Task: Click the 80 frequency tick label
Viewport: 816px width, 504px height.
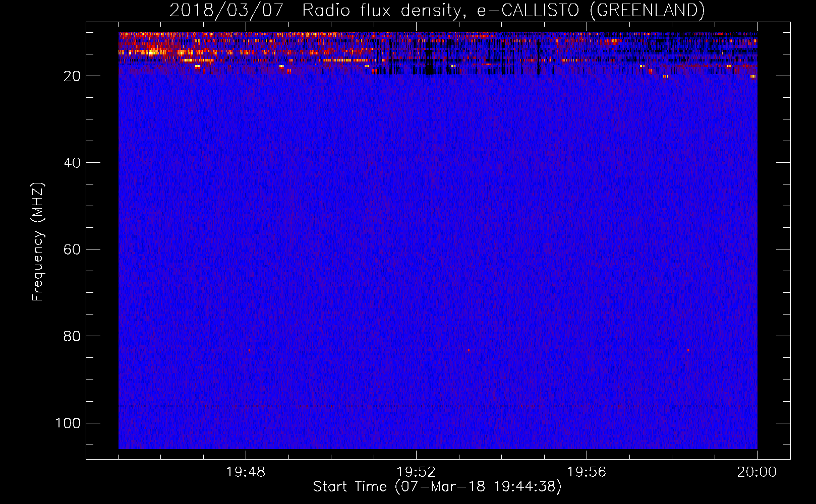Action: 72,336
